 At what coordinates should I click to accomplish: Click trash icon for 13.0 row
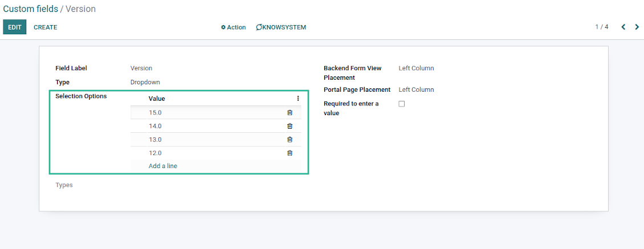point(290,140)
